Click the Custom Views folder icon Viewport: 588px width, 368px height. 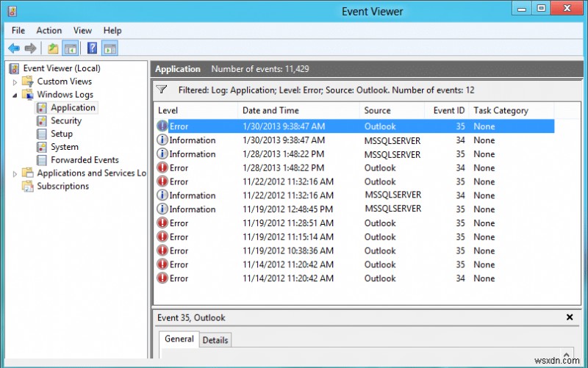click(28, 81)
